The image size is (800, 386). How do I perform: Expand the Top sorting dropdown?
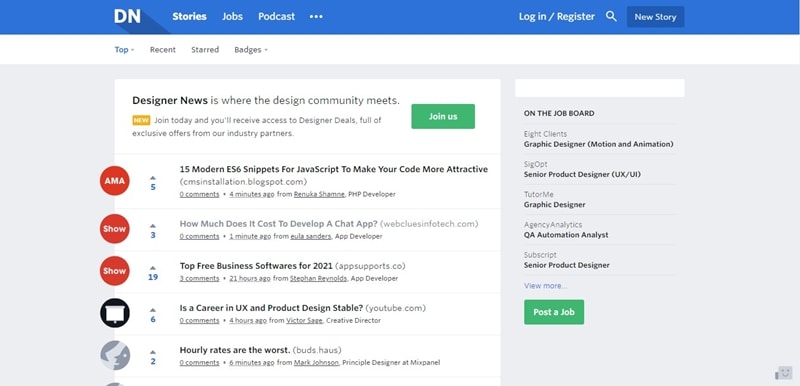tap(124, 49)
